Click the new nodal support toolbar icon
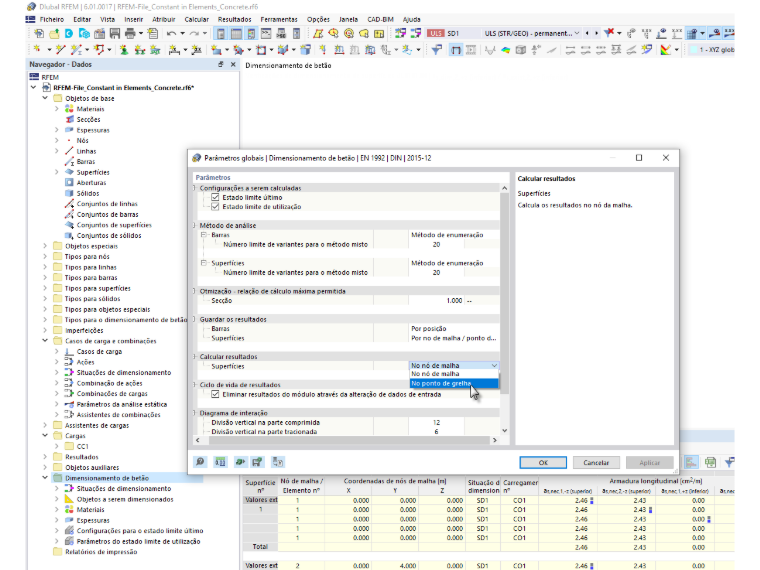 pos(125,49)
